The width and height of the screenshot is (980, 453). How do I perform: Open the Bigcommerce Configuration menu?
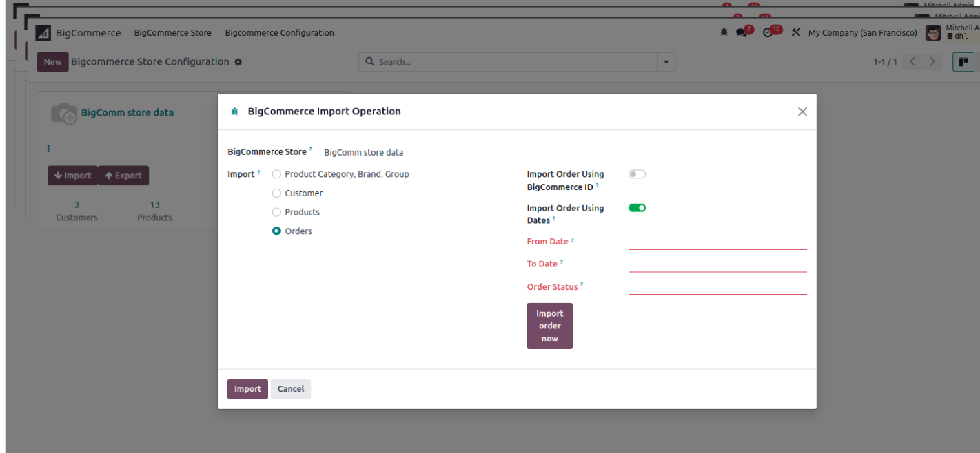pyautogui.click(x=279, y=33)
